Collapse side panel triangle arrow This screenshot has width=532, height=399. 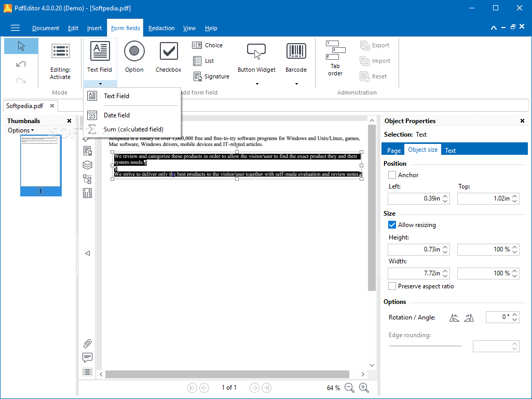click(88, 254)
